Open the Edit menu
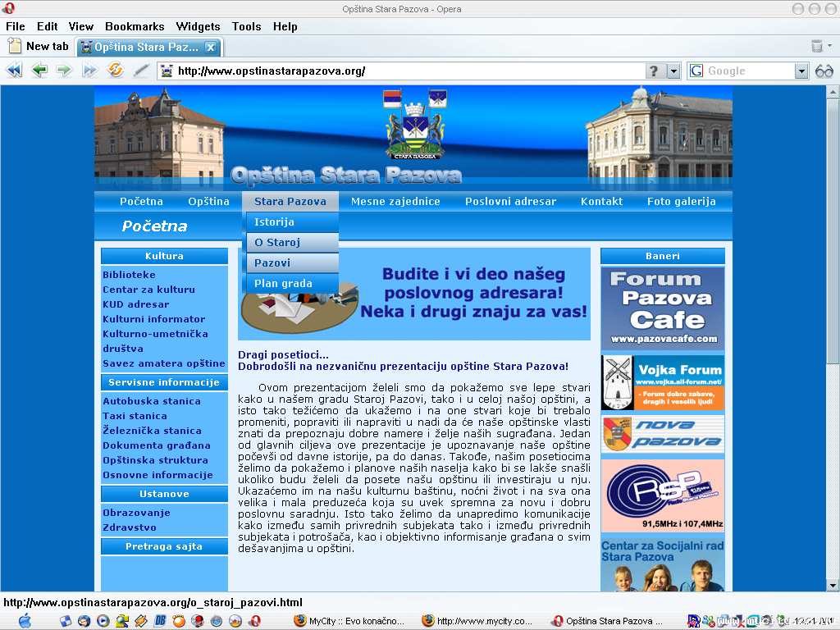The width and height of the screenshot is (840, 630). 47,26
